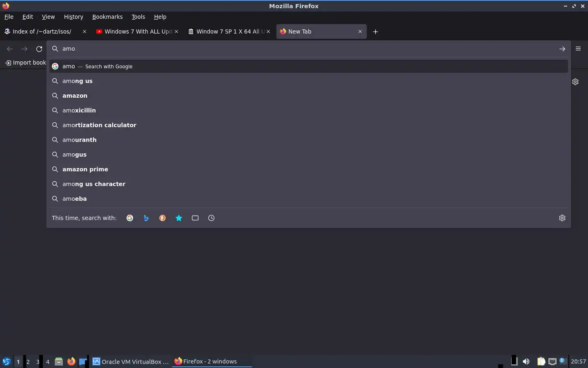
Task: Search in open Tabs using the tab icon
Action: click(x=195, y=218)
